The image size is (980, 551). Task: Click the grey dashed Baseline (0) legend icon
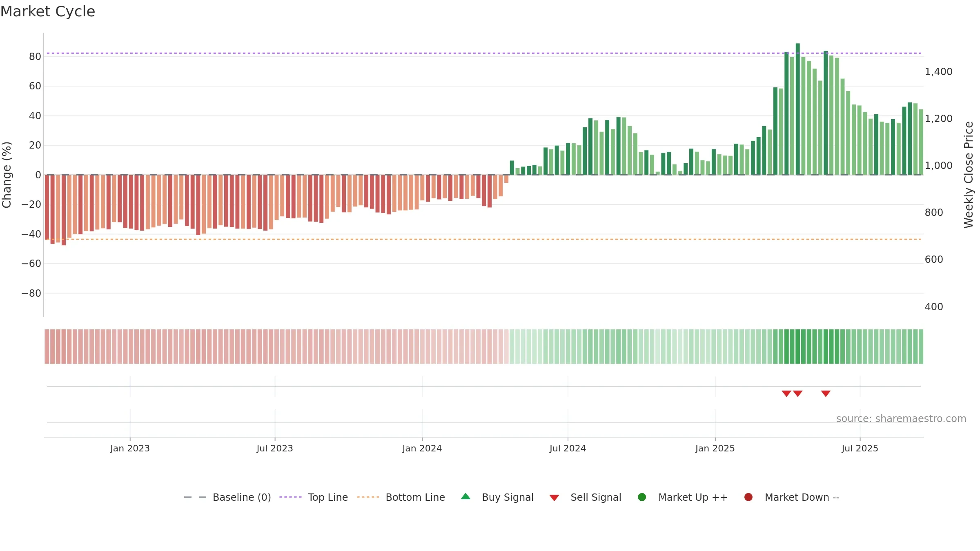(195, 497)
